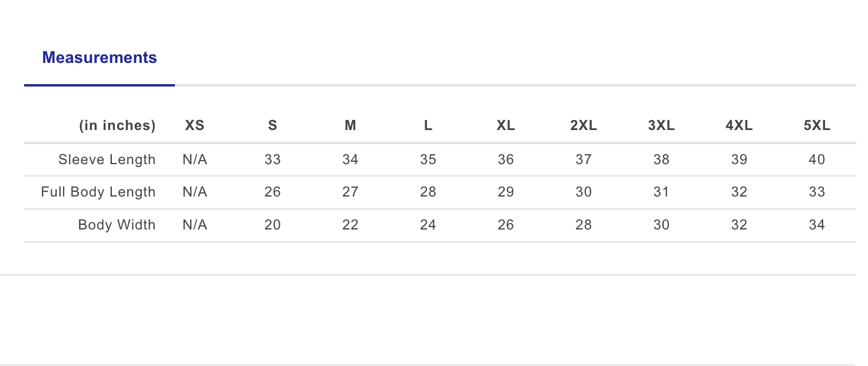Click the N/A cell under XS sleeve length
868x366 pixels.
(x=194, y=159)
